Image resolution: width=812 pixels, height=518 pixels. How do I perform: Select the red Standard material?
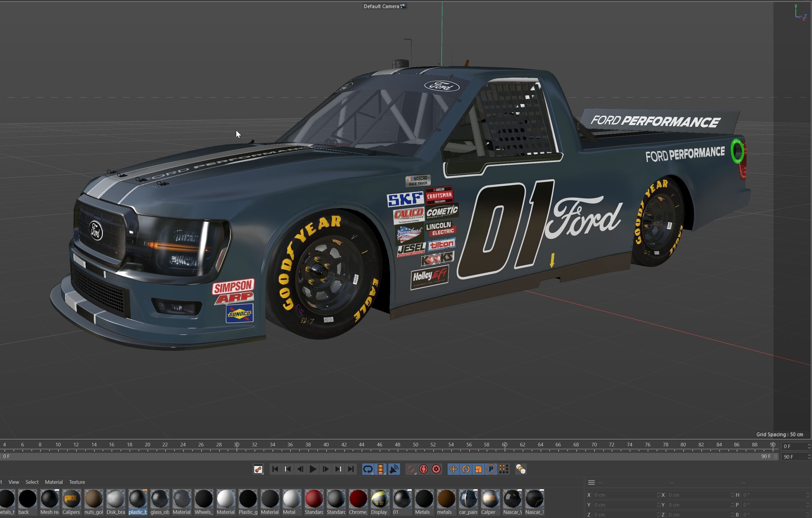[x=314, y=502]
